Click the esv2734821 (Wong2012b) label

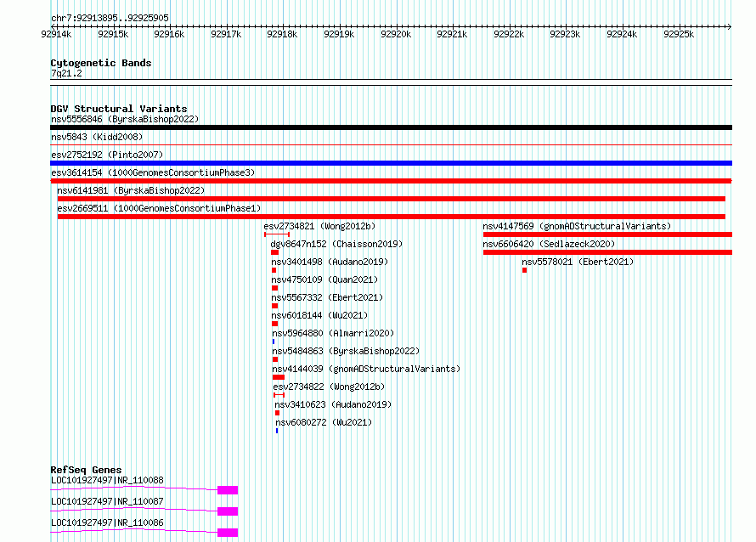(x=319, y=226)
